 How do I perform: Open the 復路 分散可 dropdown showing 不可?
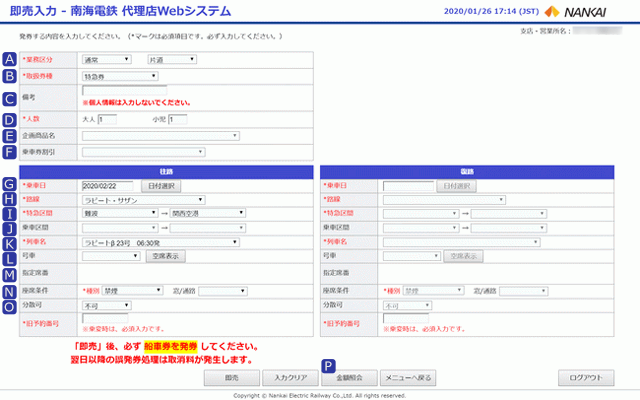coord(407,305)
